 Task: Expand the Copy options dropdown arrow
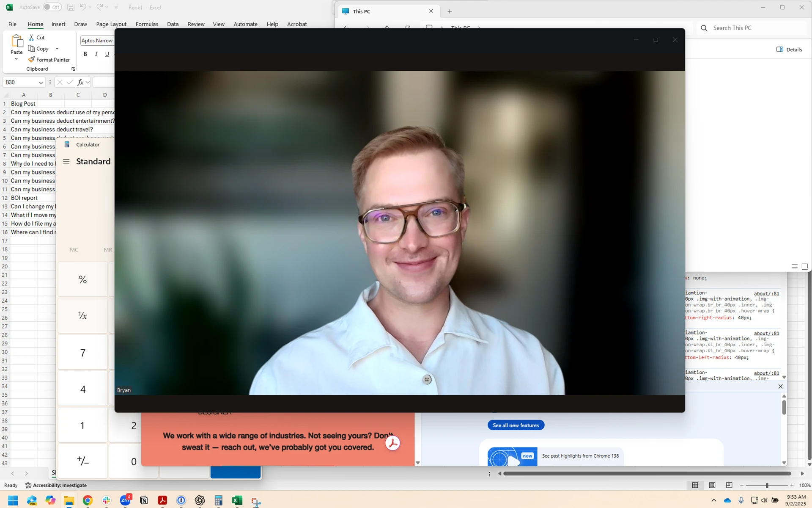click(x=57, y=49)
